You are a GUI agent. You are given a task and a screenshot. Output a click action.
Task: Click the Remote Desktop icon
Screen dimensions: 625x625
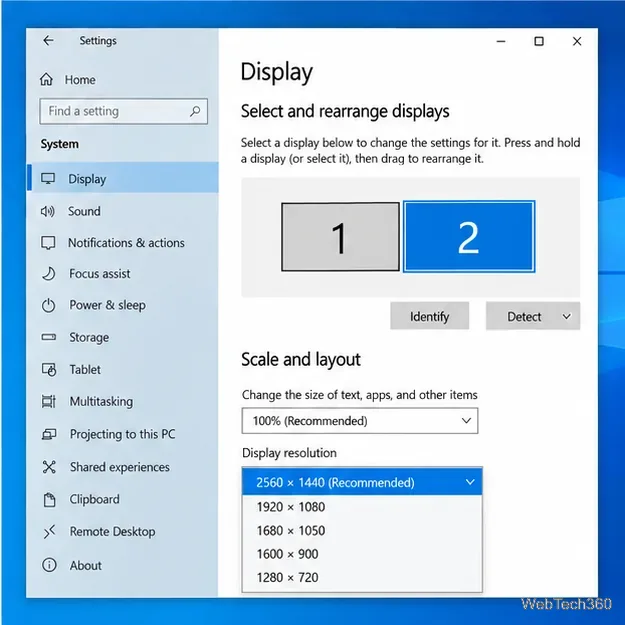[49, 532]
